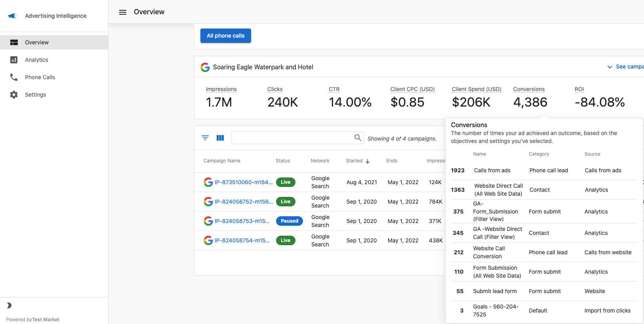
Task: Click the Analytics chart icon
Action: [14, 60]
